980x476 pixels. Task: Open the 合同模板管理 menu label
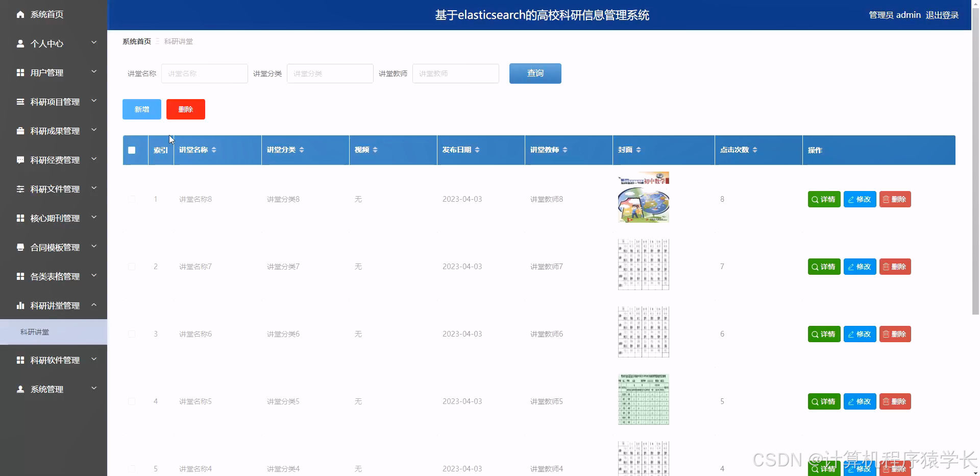[55, 247]
